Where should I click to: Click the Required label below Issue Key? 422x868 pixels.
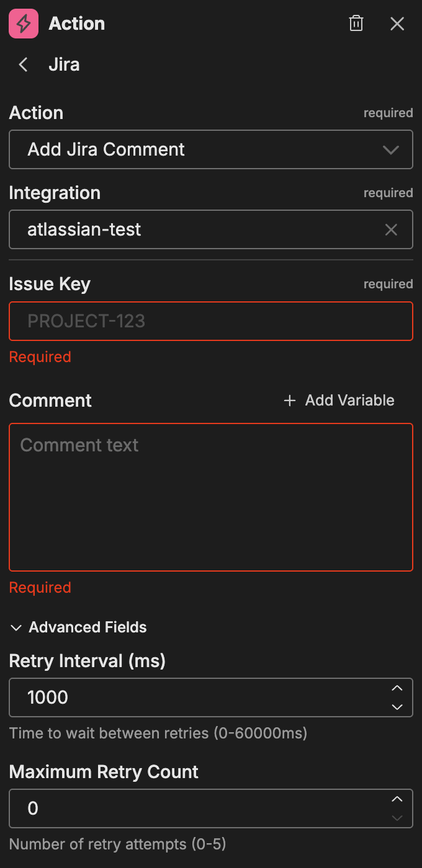[40, 356]
